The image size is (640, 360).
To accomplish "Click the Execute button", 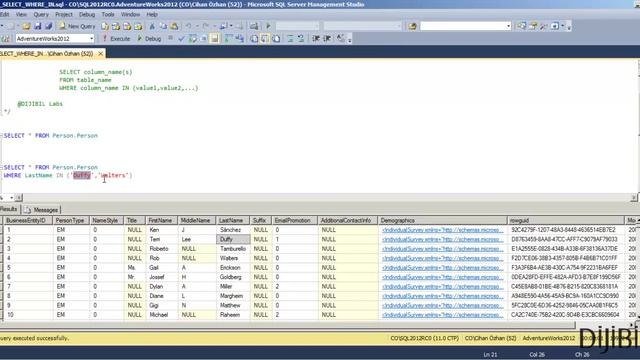I will [x=116, y=38].
